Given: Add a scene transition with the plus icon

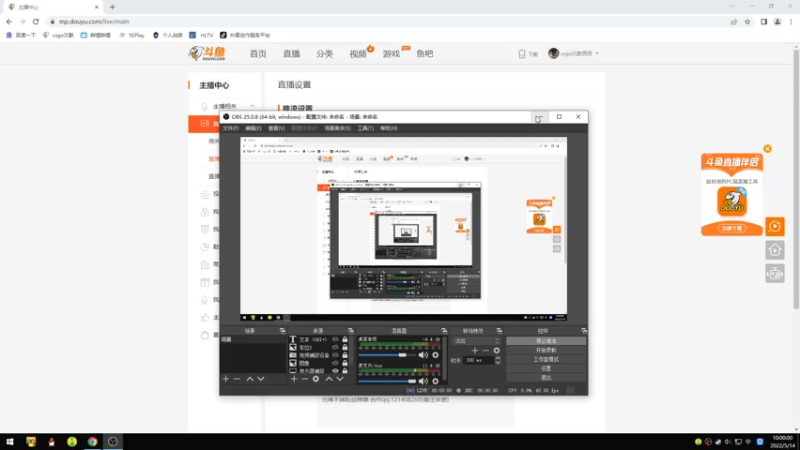Looking at the screenshot, I should click(475, 351).
